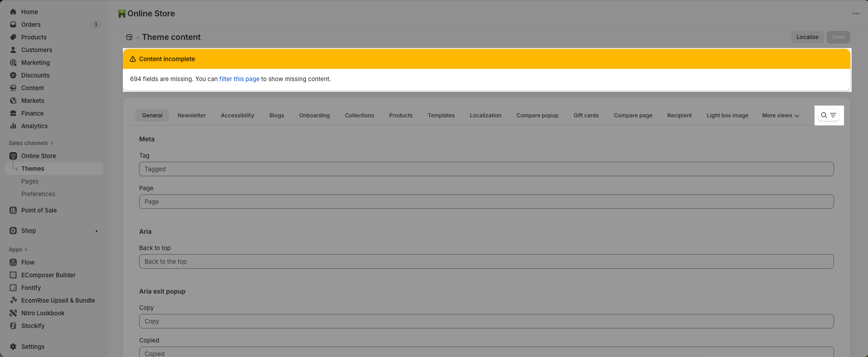
Task: Click the search and filter icon button
Action: pos(828,115)
